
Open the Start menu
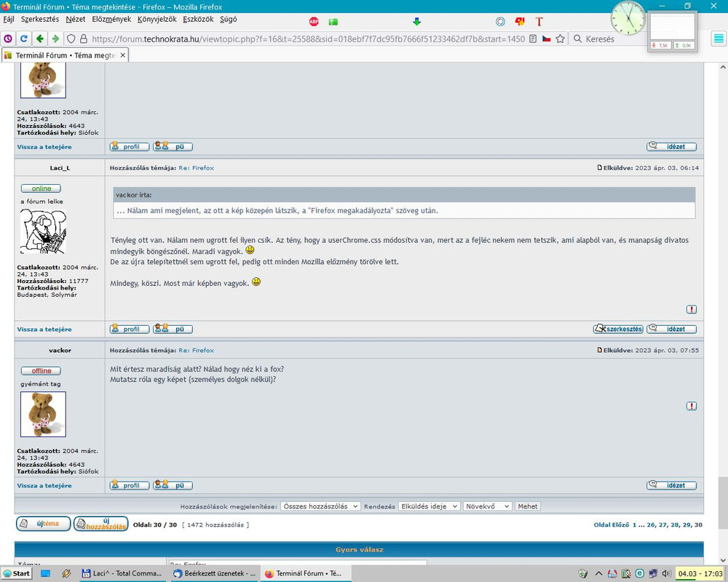(16, 573)
